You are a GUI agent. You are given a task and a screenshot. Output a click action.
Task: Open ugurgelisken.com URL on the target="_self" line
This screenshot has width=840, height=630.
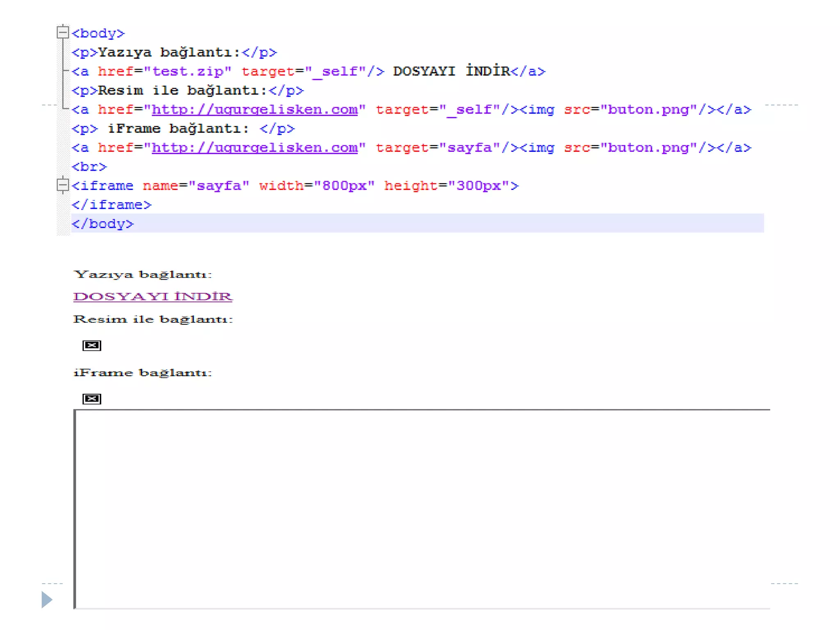point(254,110)
